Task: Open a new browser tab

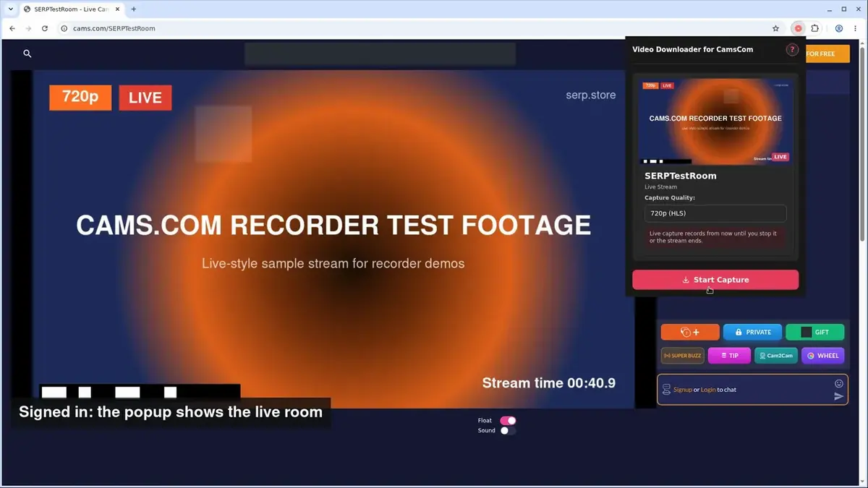Action: click(x=134, y=9)
